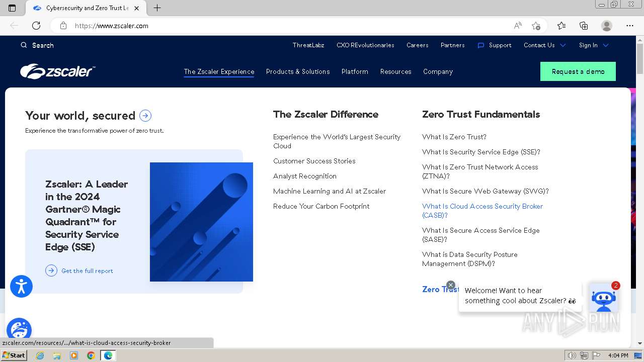Open the Resources menu
The image size is (644, 362).
coord(395,72)
